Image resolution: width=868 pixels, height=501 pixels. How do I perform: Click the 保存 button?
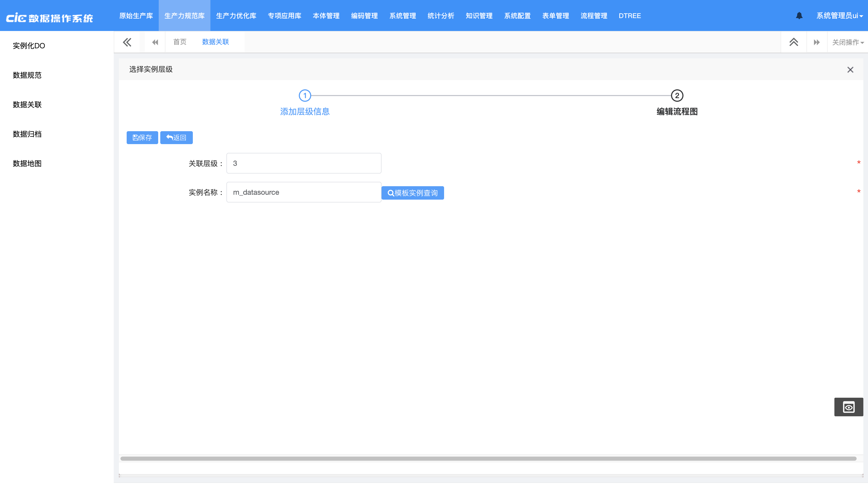point(142,138)
